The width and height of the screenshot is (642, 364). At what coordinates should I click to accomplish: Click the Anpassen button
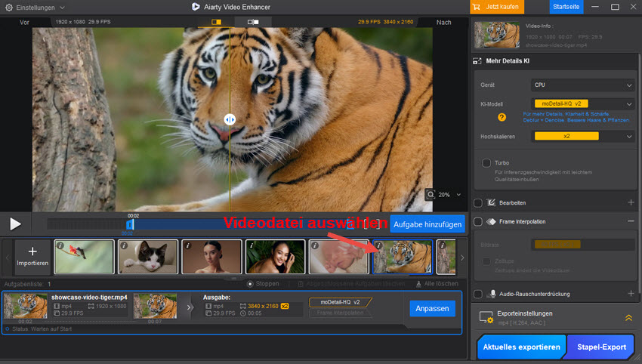click(x=432, y=309)
